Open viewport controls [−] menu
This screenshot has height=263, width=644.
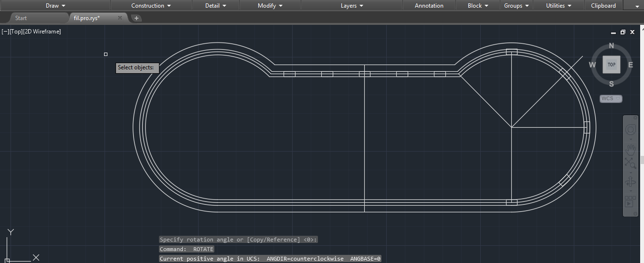coord(5,32)
